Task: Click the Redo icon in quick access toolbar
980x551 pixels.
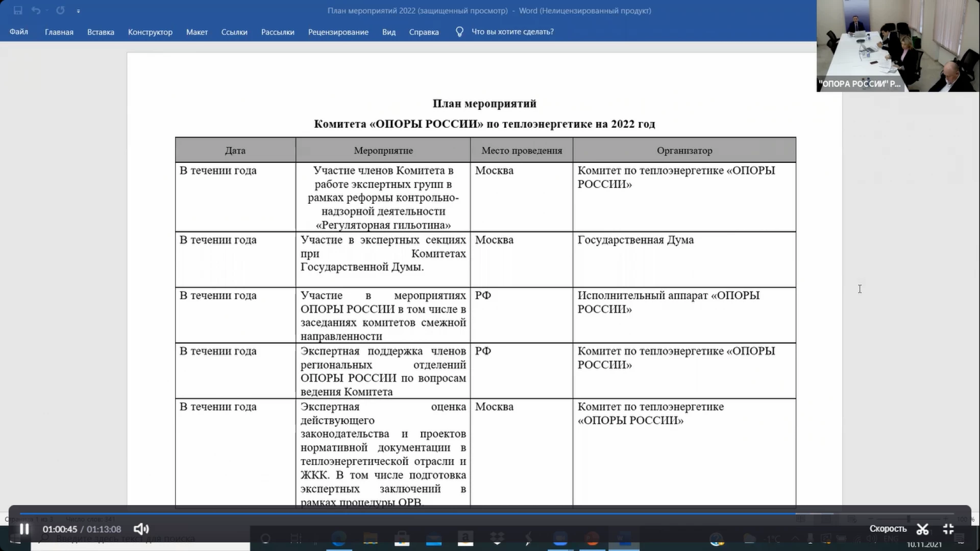Action: (x=60, y=10)
